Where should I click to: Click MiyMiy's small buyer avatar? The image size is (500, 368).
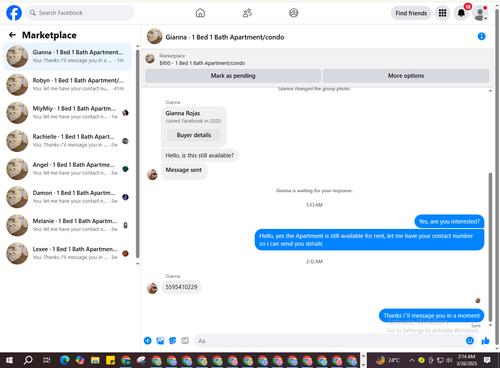click(x=125, y=113)
